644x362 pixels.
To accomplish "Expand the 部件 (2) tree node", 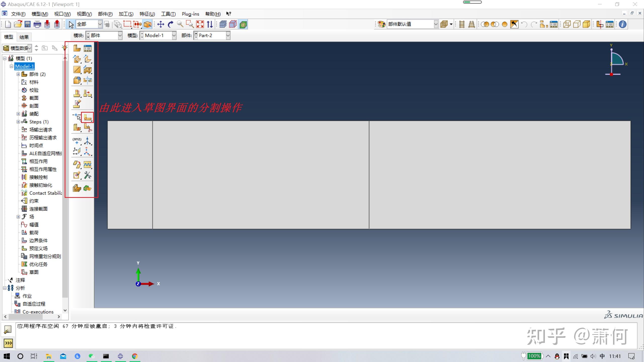I will [x=18, y=74].
